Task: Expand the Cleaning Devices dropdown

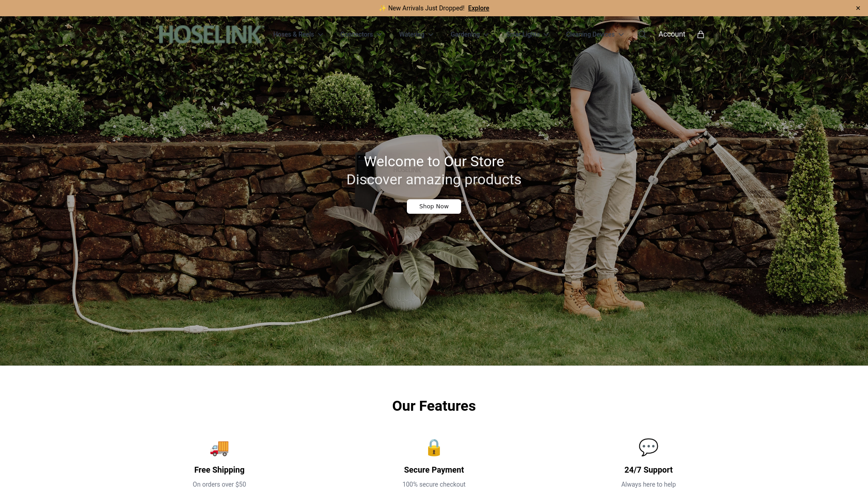Action: 594,34
